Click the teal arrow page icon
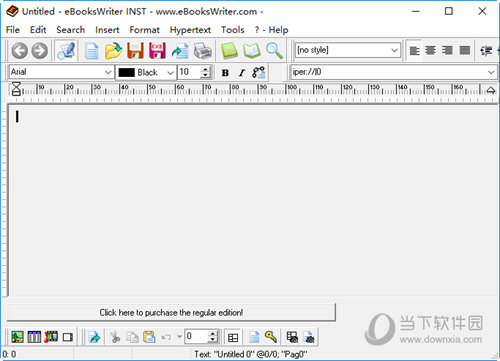 click(x=95, y=337)
